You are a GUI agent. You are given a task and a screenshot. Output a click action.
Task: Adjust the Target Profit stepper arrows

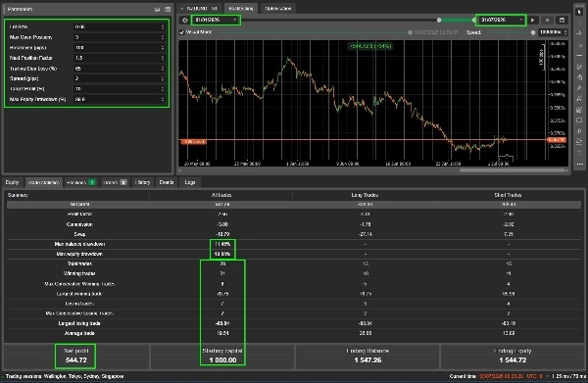163,89
